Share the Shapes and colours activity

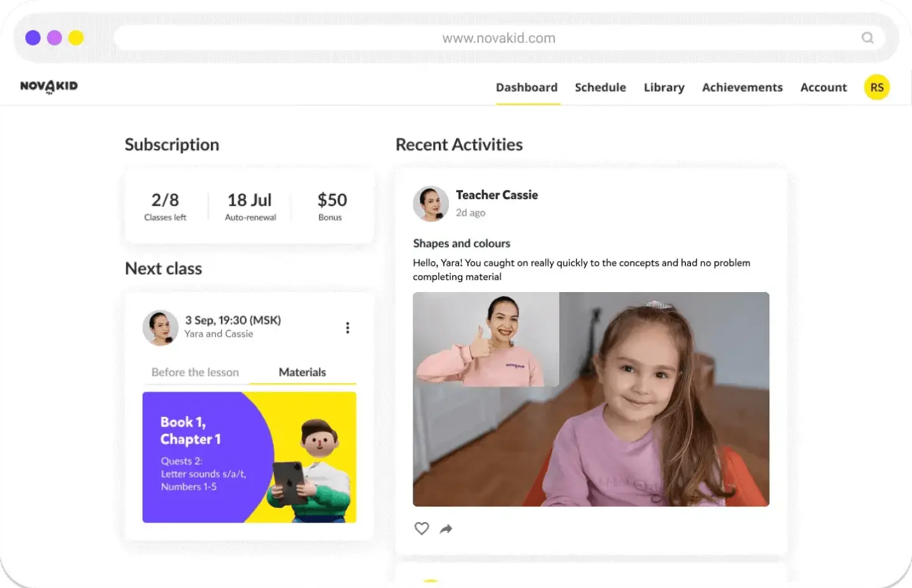[446, 528]
